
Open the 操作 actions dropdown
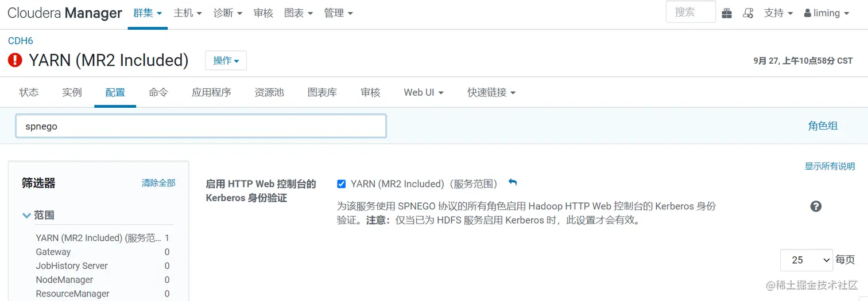coord(226,60)
